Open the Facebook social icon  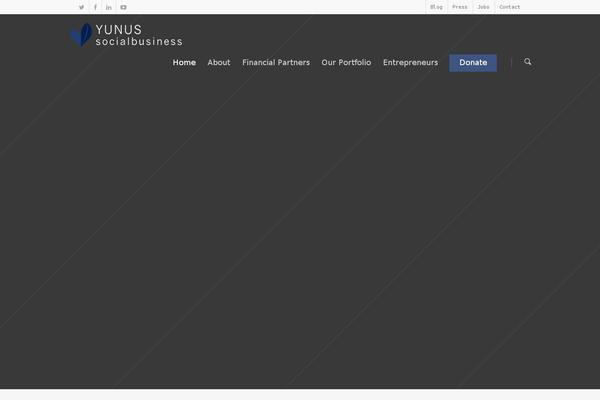[95, 7]
